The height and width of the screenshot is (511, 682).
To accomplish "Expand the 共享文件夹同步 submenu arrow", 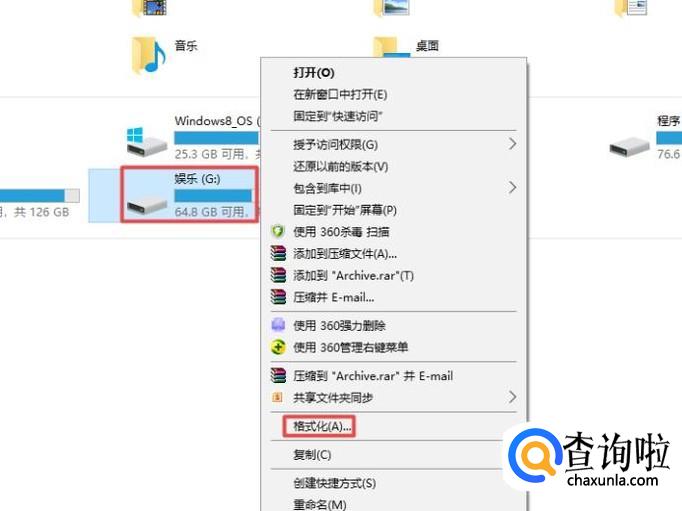I will [512, 397].
